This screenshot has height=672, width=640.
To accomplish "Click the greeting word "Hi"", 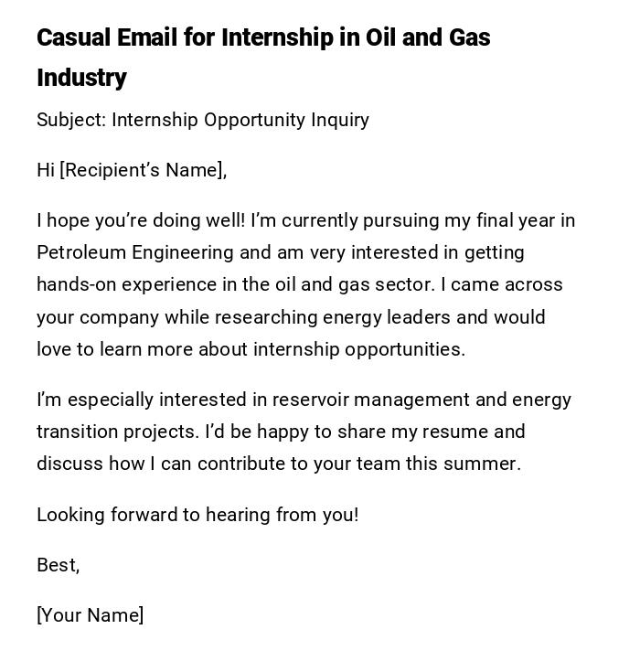I will click(x=46, y=170).
